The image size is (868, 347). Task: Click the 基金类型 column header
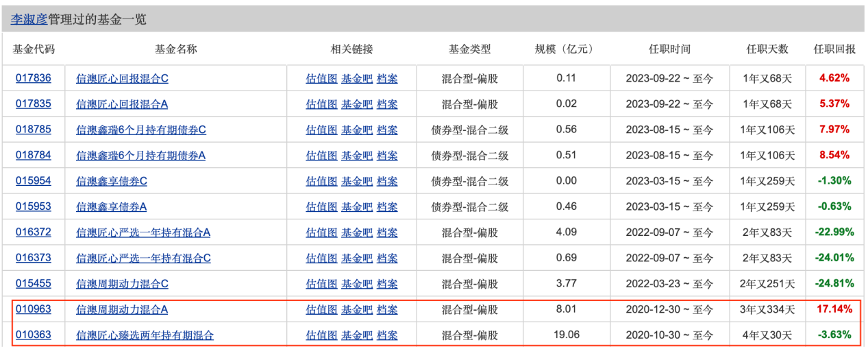coord(470,49)
